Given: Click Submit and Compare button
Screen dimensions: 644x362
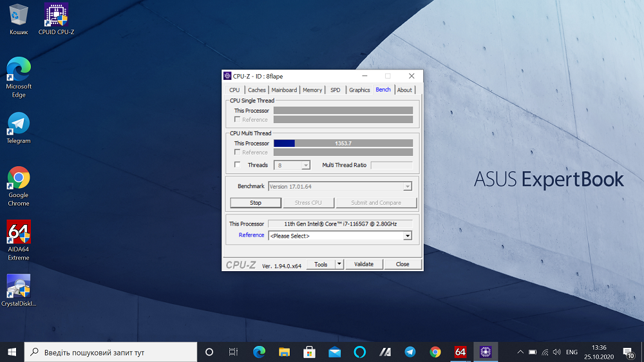Looking at the screenshot, I should coord(376,202).
